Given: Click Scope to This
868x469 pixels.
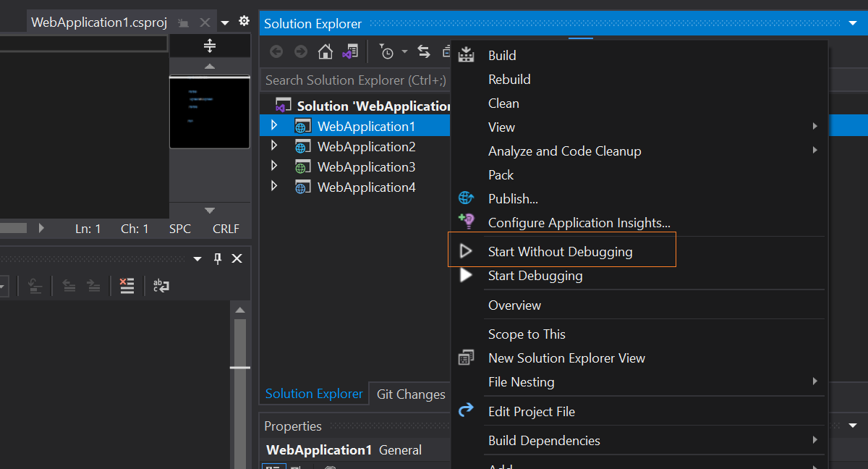Looking at the screenshot, I should click(x=527, y=334).
